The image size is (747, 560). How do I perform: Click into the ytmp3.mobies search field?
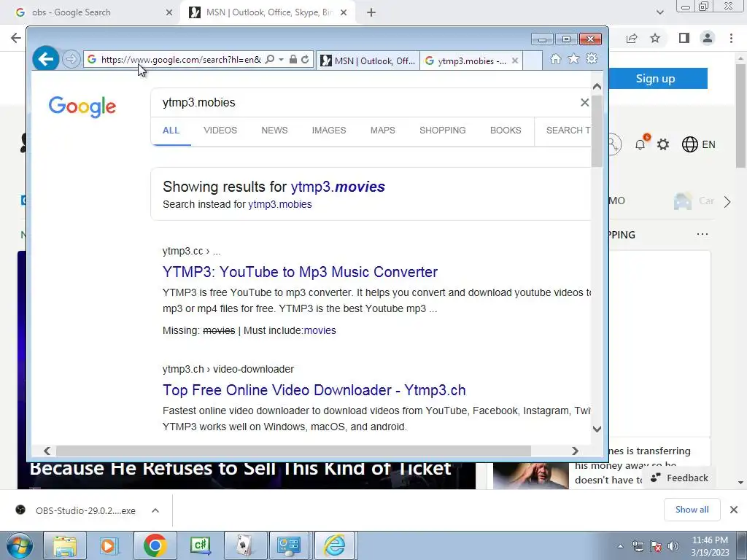367,102
